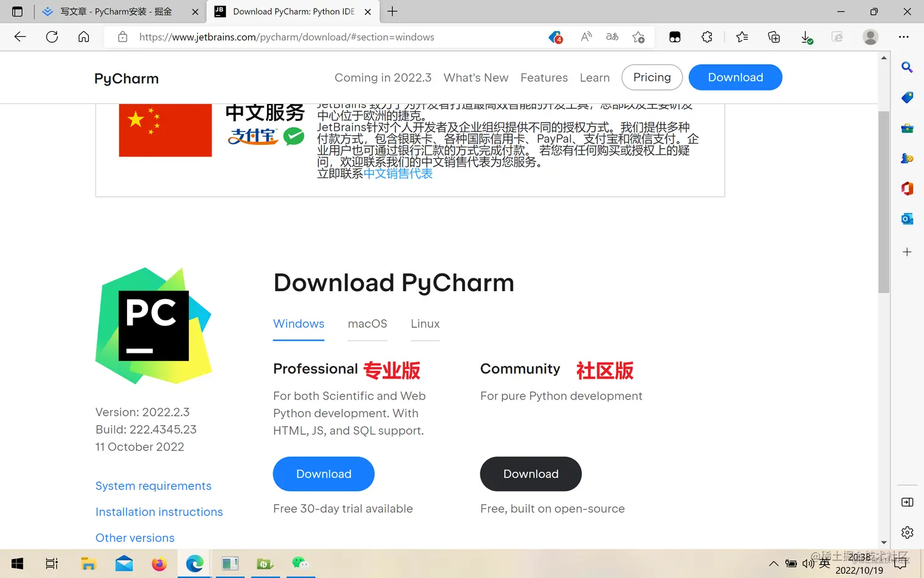The width and height of the screenshot is (924, 578).
Task: Open Bing search in the sidebar
Action: 907,67
